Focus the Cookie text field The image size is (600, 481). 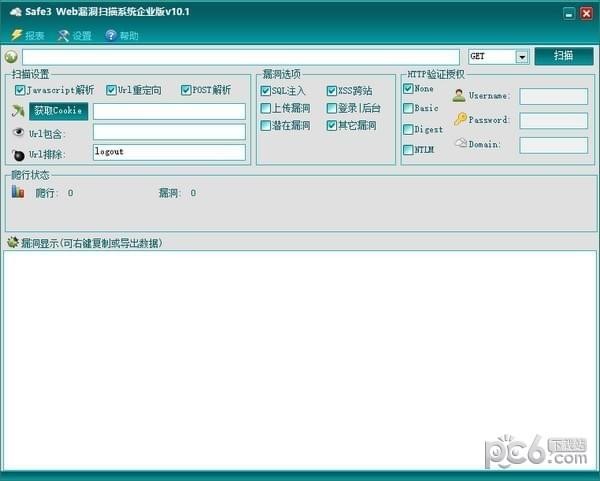[x=169, y=111]
